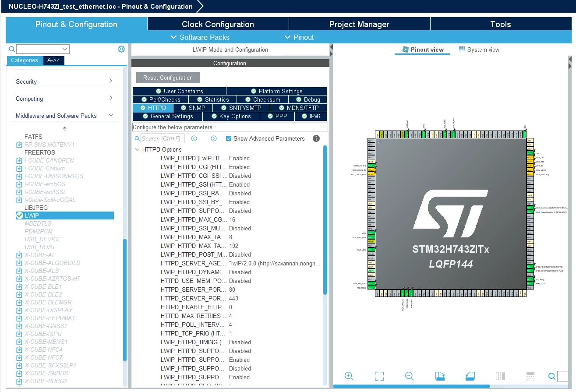Rotate the chip view counter-clockwise
This screenshot has height=392, width=576.
coord(470,376)
